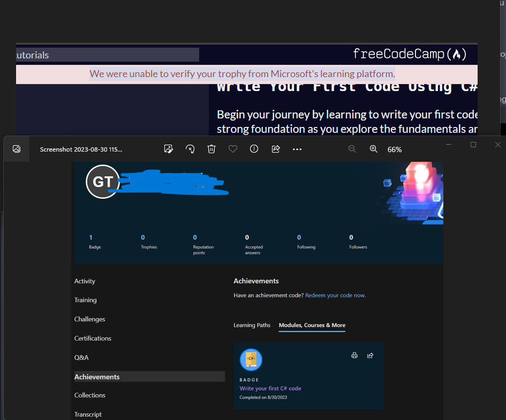Click the search field showing 'utorials'
The image size is (506, 420).
(x=108, y=55)
